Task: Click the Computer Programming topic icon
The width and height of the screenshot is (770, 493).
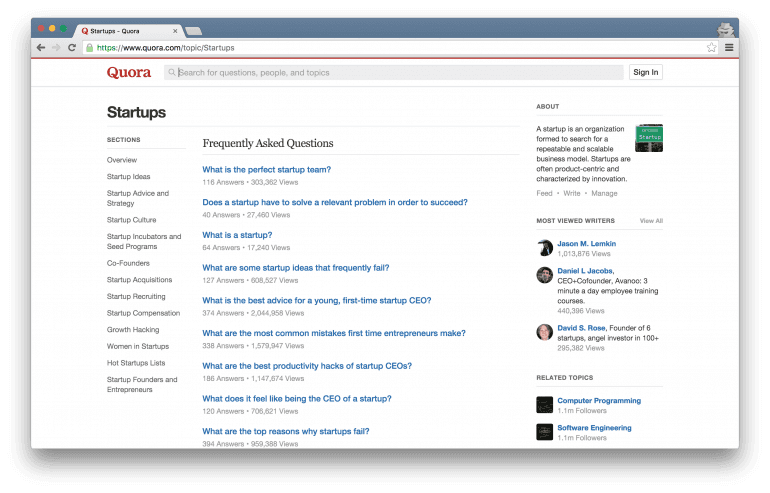Action: point(545,405)
